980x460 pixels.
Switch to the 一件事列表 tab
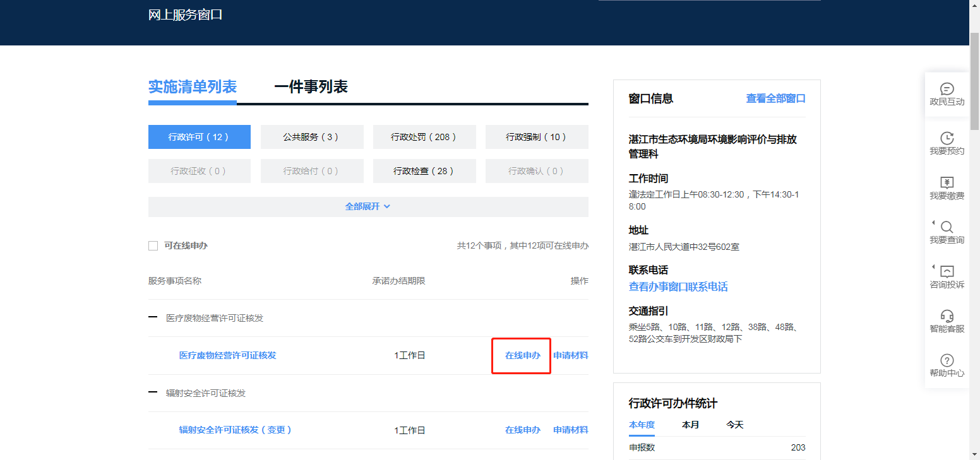tap(311, 87)
